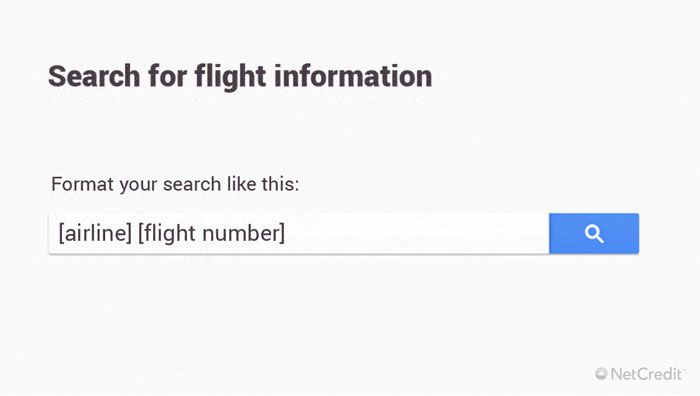700x396 pixels.
Task: Click the '[flight' text in the search box
Action: pyautogui.click(x=167, y=233)
